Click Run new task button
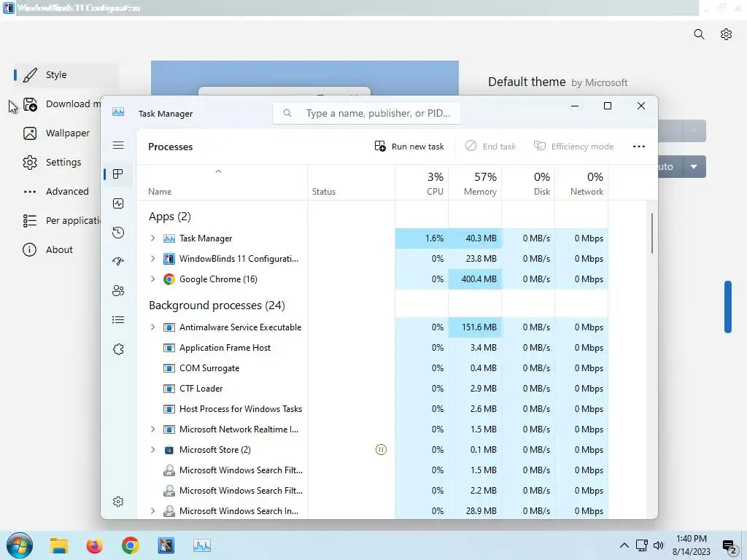The height and width of the screenshot is (560, 747). point(409,146)
